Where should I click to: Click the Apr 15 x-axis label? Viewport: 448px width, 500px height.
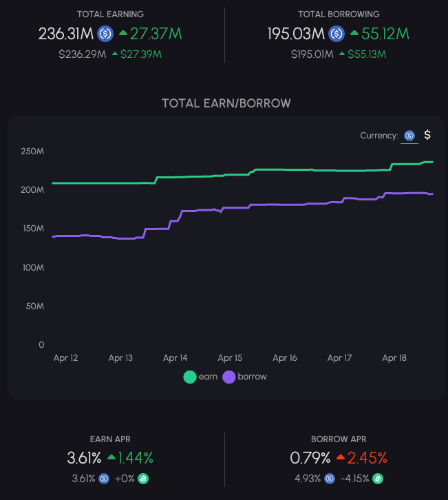coord(230,358)
